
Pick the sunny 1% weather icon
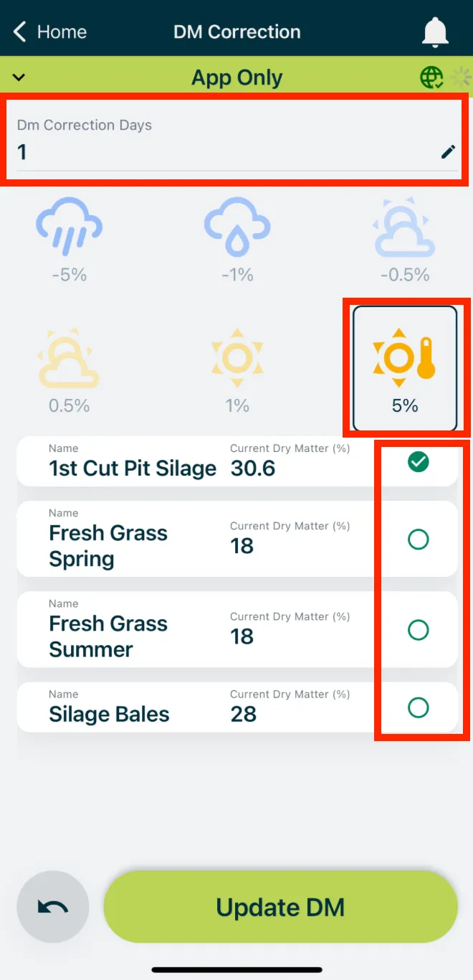click(236, 357)
